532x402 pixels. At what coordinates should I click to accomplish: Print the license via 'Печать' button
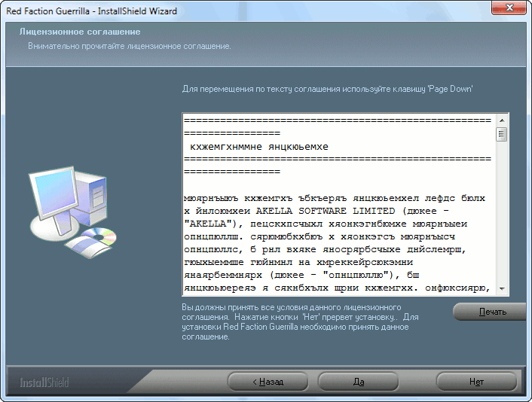(490, 312)
